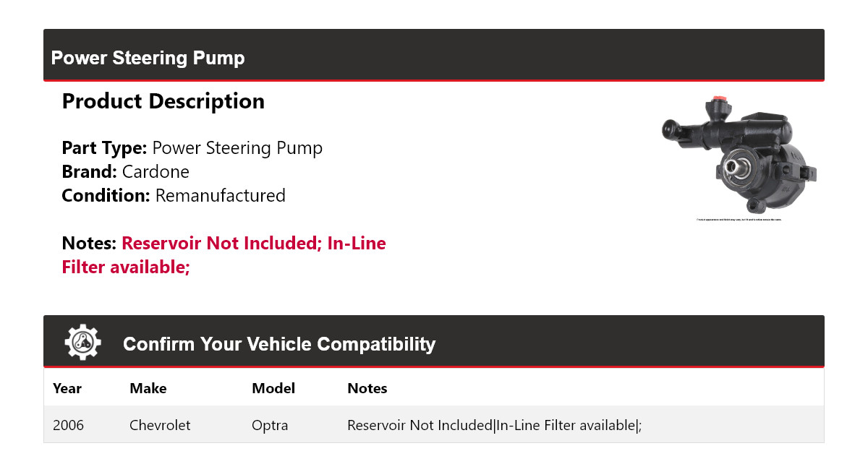Click the Power Steering Pump title bar

pos(148,58)
